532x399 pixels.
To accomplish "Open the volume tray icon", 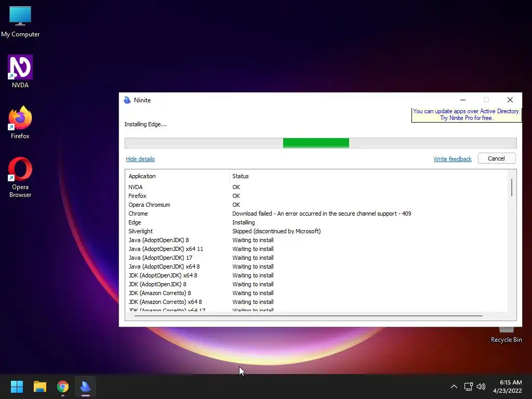I will point(481,387).
